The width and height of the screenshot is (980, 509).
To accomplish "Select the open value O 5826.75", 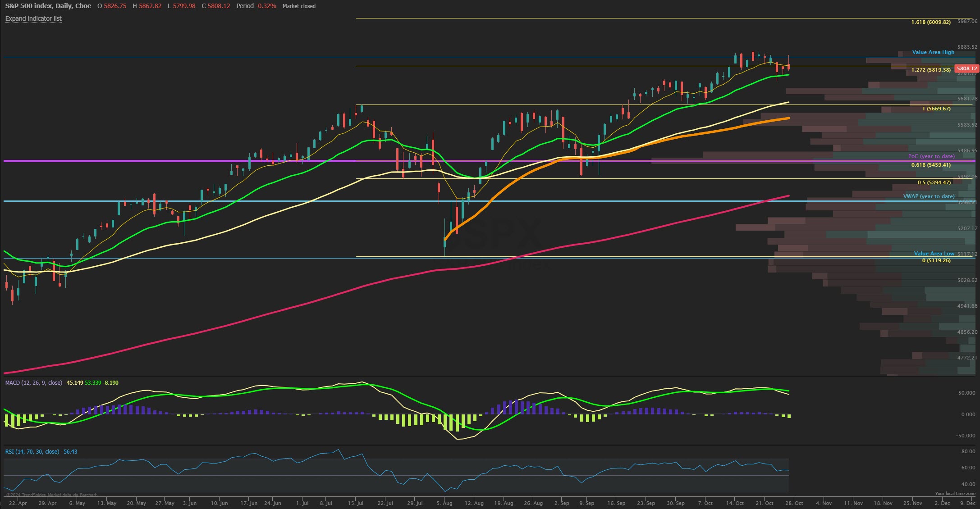I will [x=112, y=6].
